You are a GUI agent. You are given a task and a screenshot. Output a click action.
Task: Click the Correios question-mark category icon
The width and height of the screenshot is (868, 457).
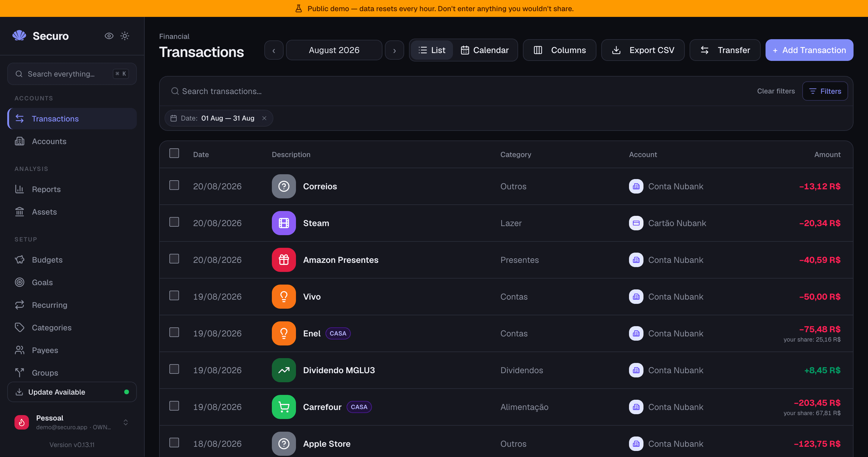(284, 186)
